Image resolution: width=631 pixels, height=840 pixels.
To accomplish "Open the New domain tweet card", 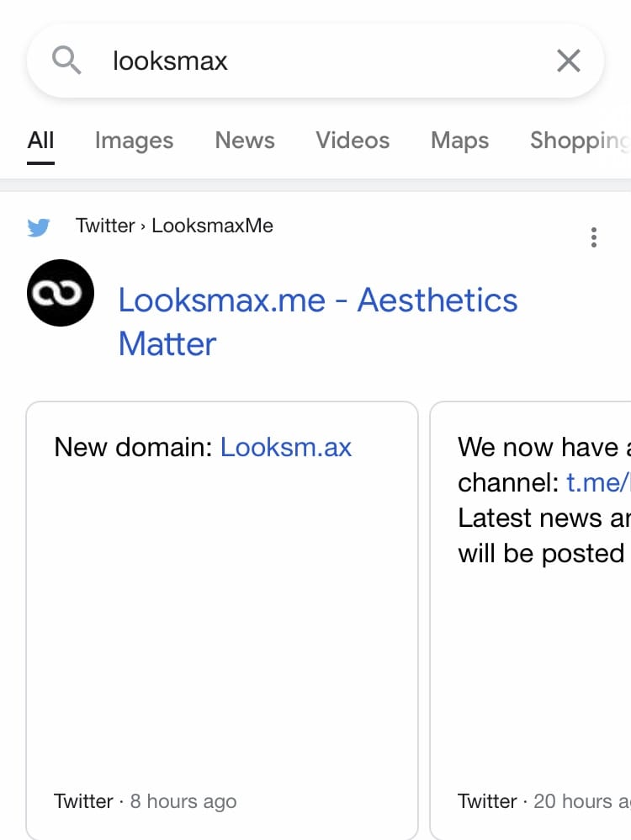I will [222, 619].
